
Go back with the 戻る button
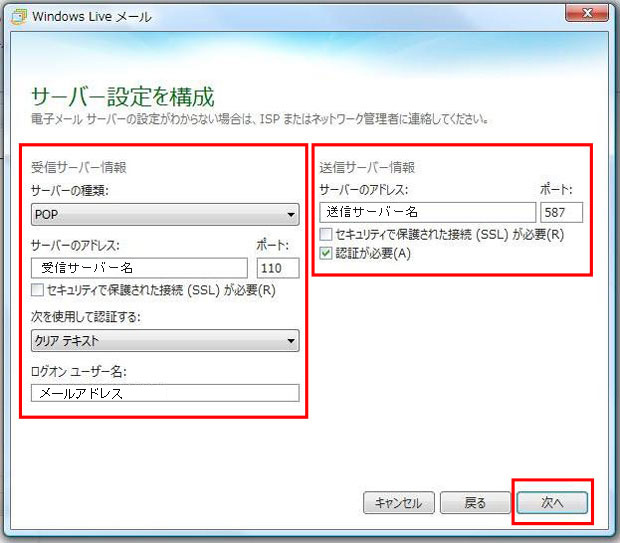pyautogui.click(x=475, y=503)
